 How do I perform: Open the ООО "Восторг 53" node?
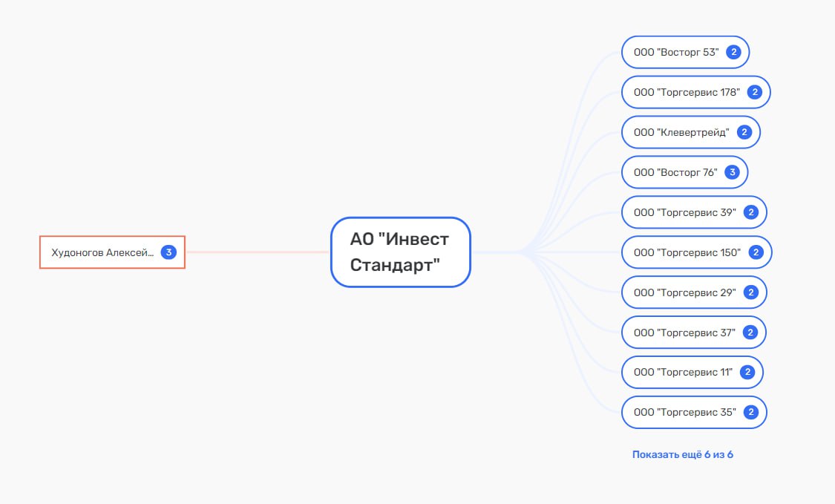click(676, 52)
